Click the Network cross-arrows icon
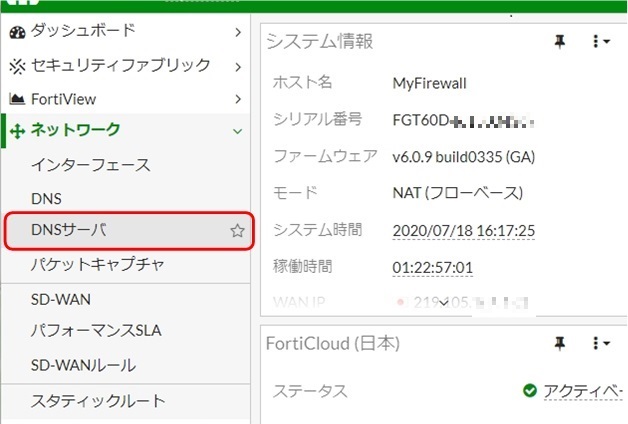Image resolution: width=628 pixels, height=424 pixels. (16, 130)
